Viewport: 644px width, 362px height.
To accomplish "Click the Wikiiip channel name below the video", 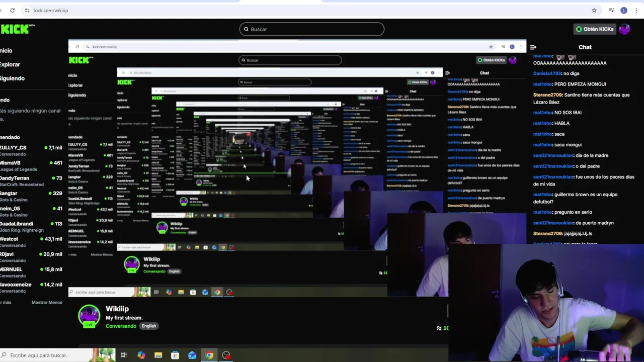I will 117,309.
